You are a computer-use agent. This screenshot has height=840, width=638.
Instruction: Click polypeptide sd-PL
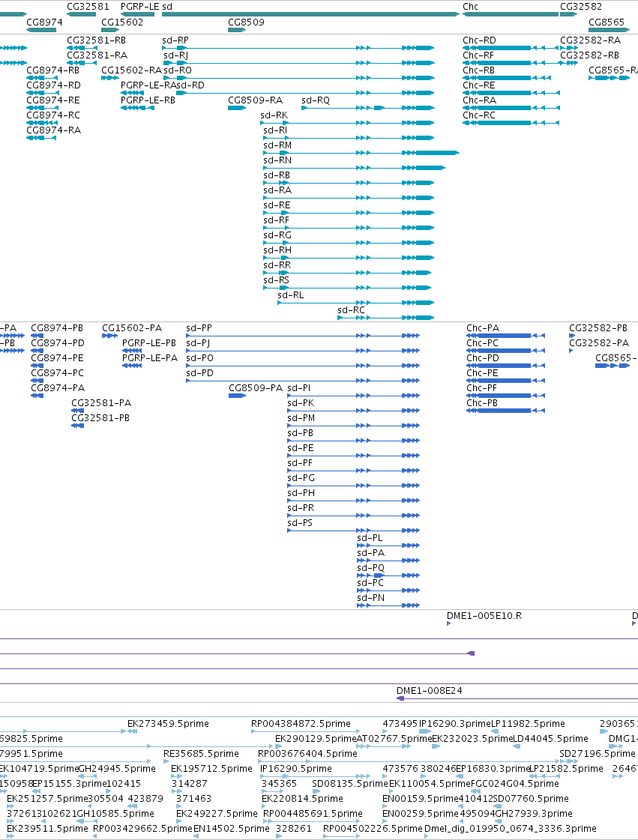pos(388,546)
